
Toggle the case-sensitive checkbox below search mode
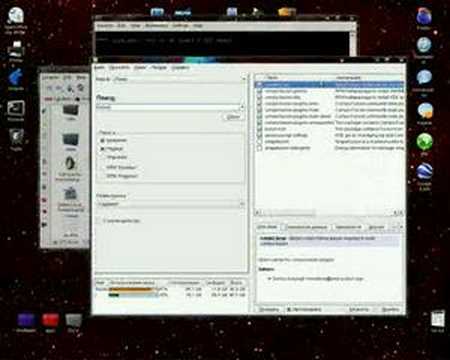(x=99, y=221)
